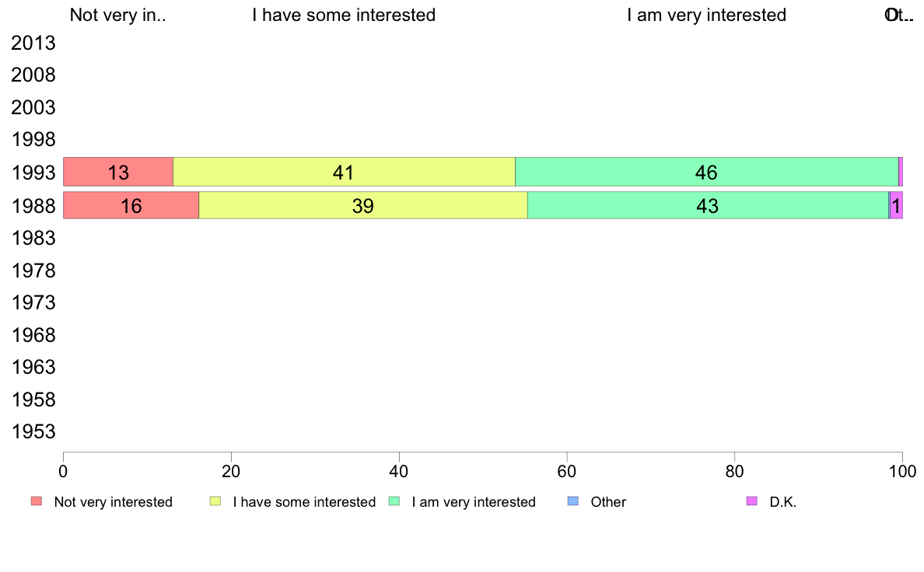Click the Other legend text label

(x=608, y=502)
